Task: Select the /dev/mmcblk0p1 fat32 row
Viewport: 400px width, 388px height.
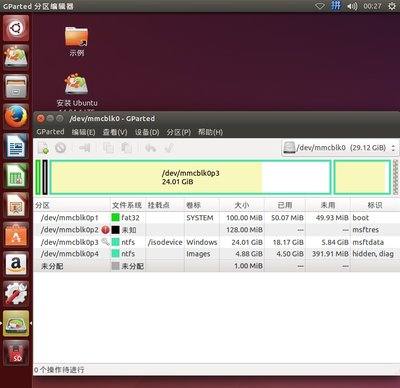Action: point(217,218)
